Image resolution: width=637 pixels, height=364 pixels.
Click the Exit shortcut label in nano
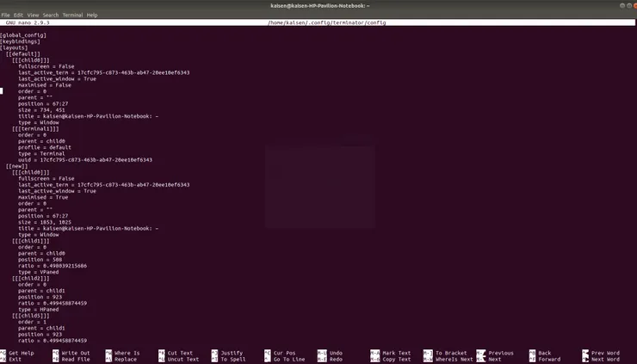15,359
